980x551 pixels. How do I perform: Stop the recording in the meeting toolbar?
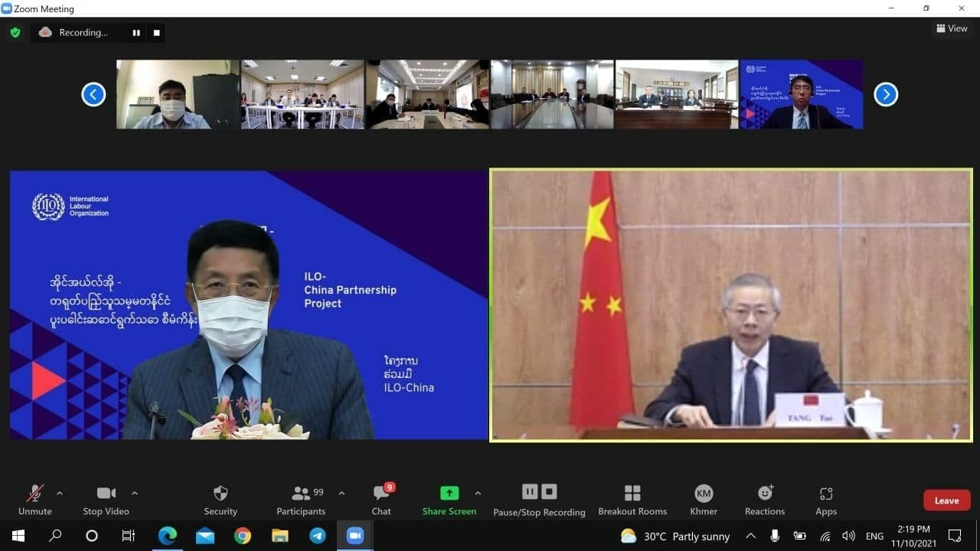pos(549,492)
